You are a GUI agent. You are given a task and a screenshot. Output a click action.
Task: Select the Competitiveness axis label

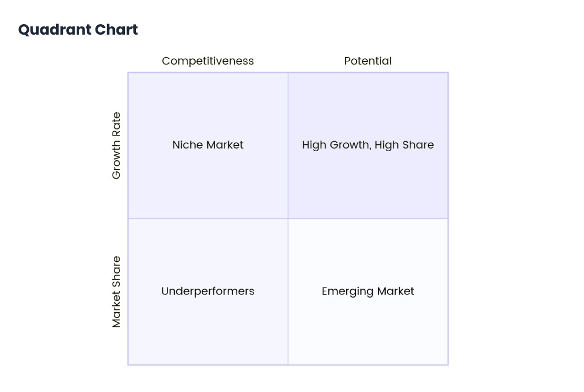pos(208,61)
